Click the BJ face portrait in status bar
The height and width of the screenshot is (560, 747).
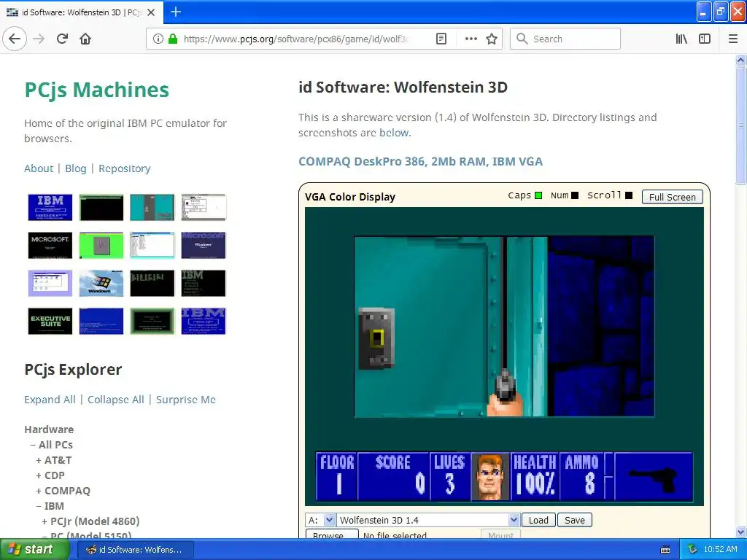tap(489, 476)
